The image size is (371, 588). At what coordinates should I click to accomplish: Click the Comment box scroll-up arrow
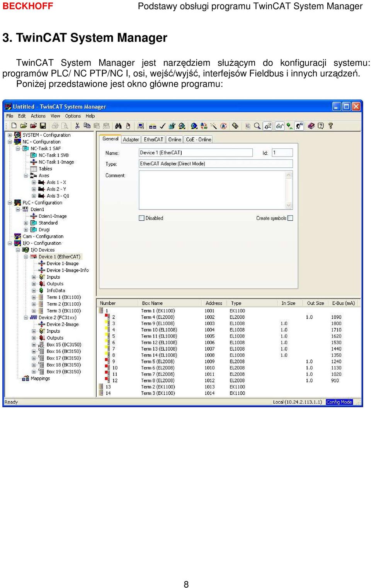[289, 175]
